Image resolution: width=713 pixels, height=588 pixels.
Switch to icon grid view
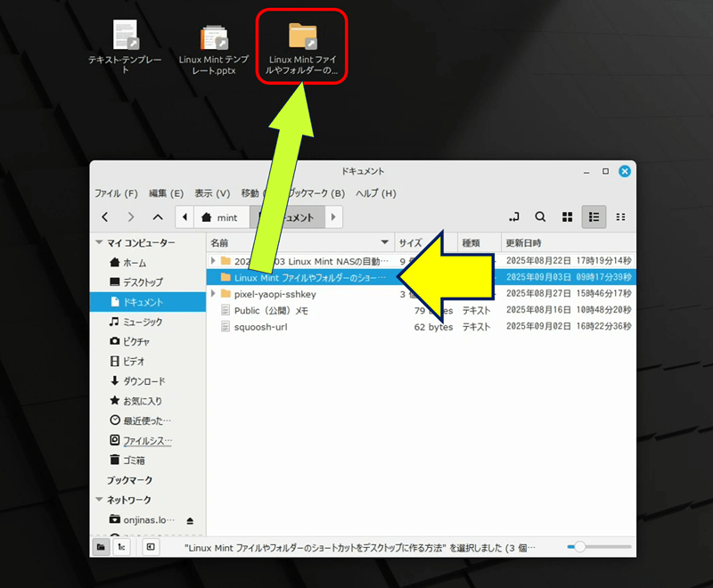click(567, 217)
